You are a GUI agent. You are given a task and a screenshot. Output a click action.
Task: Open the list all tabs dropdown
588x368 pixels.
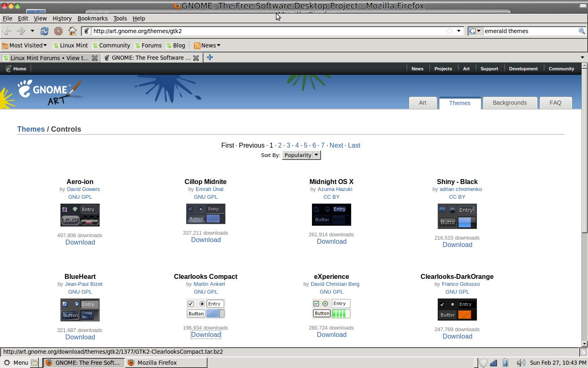[583, 58]
